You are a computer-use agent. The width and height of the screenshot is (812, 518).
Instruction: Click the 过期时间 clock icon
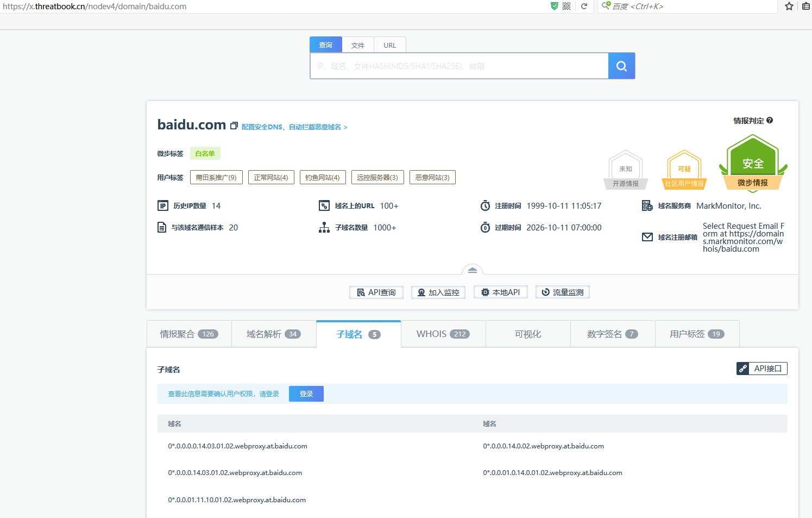tap(485, 227)
